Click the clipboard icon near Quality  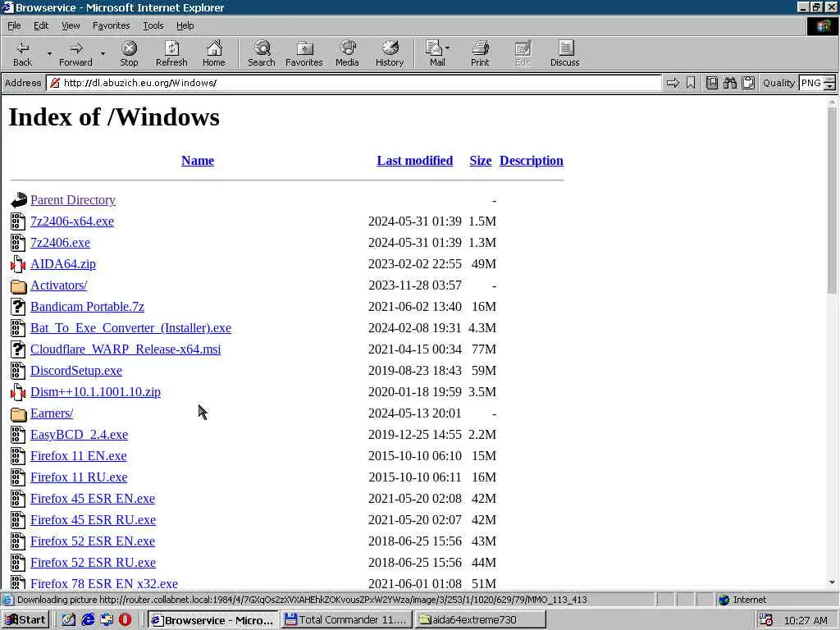748,83
